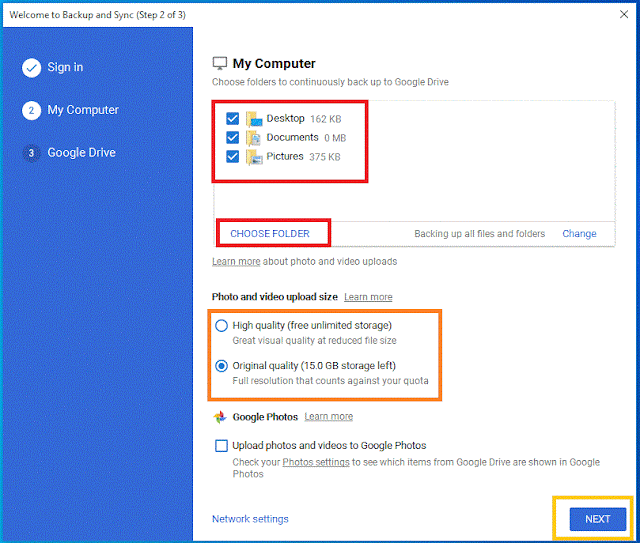Click the 375 KB size value
This screenshot has width=640, height=543.
pyautogui.click(x=324, y=157)
